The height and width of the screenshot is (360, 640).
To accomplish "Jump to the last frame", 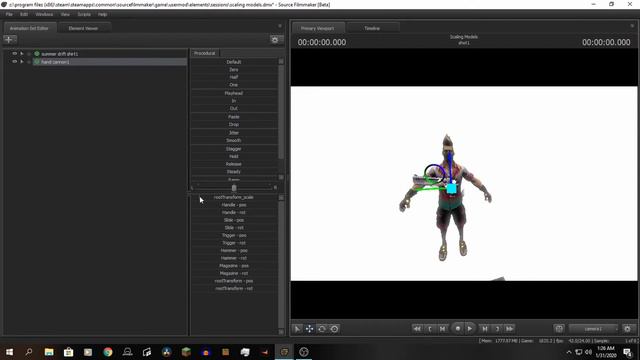I will point(509,329).
